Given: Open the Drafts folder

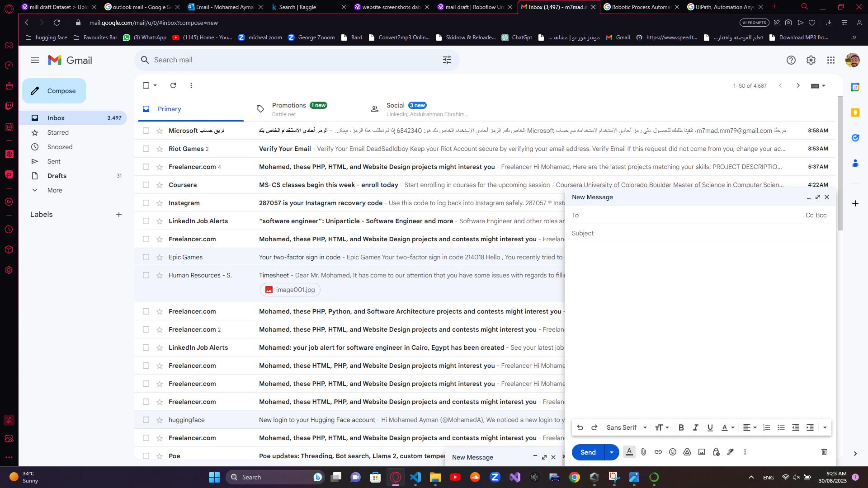Looking at the screenshot, I should coord(57,176).
